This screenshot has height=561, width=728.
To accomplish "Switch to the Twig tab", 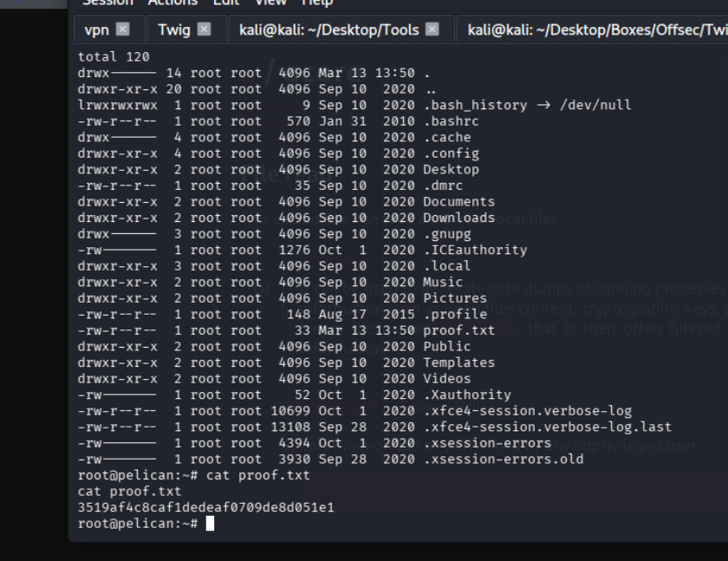I will 173,30.
